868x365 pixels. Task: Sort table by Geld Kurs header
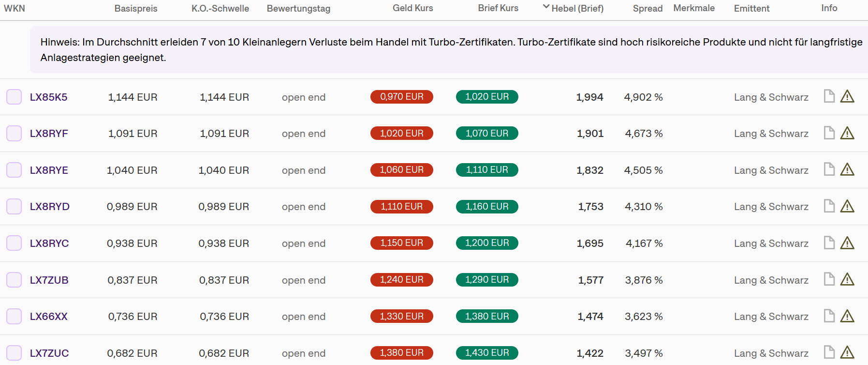pyautogui.click(x=412, y=8)
